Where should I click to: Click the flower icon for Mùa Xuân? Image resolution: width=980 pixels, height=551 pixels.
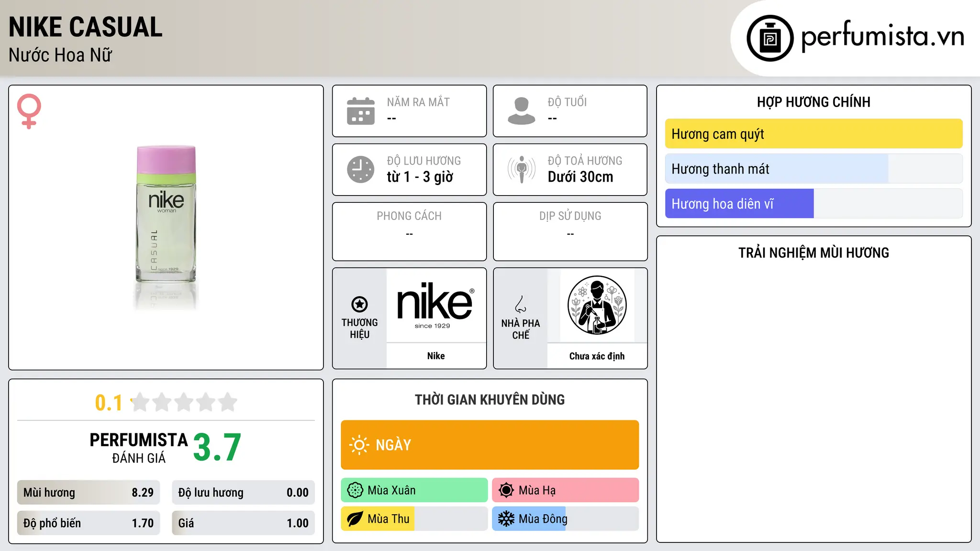point(355,490)
